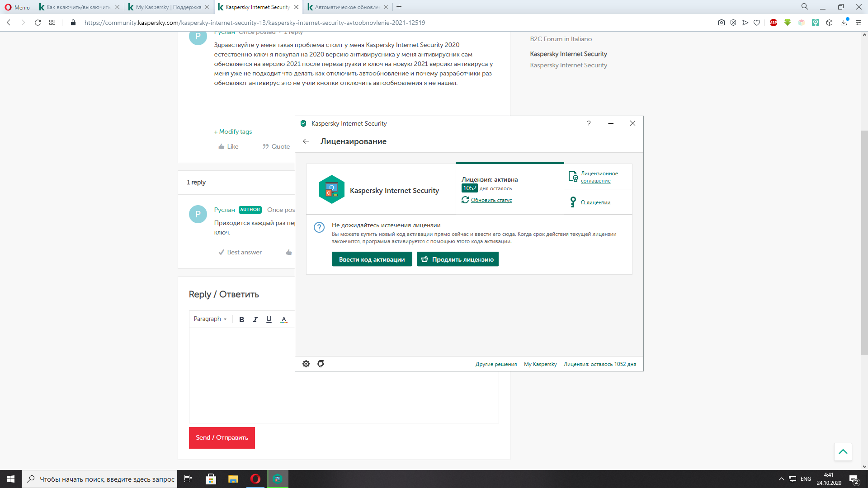Quote the original post
The image size is (868, 488).
[x=276, y=146]
